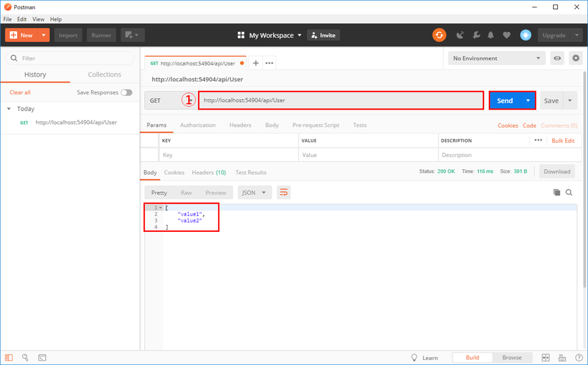Switch to the Collections tab
The image size is (588, 365).
tap(105, 75)
